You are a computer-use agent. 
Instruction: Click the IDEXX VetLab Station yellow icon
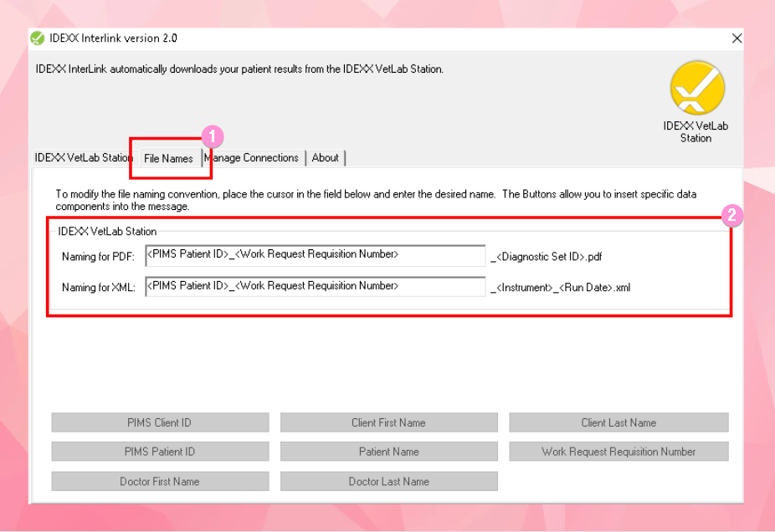pyautogui.click(x=697, y=88)
